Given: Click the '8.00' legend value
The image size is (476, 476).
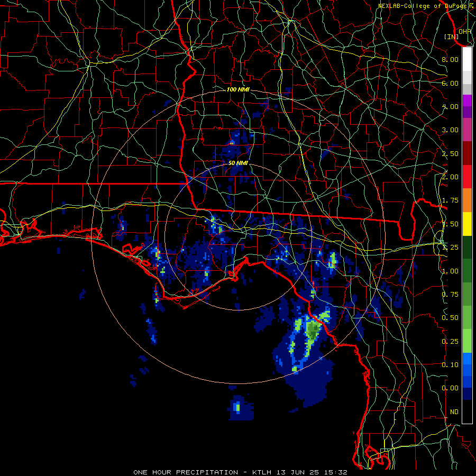Looking at the screenshot, I should (450, 59).
